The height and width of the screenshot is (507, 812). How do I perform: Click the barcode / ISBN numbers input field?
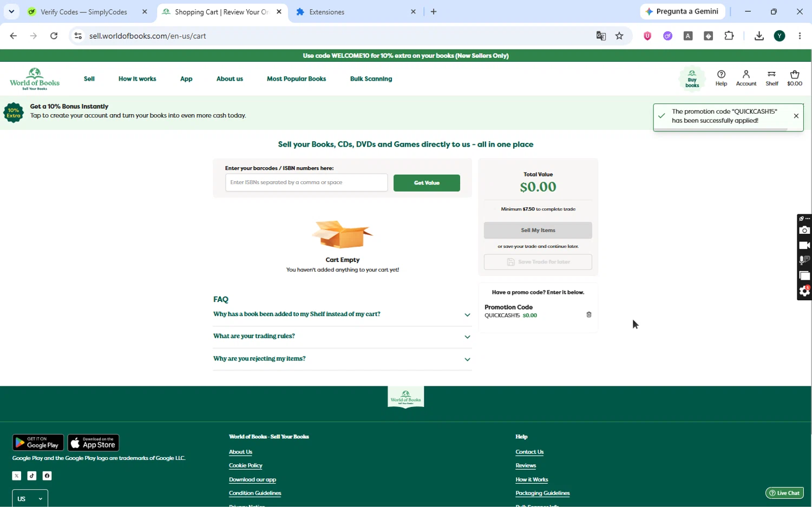306,183
